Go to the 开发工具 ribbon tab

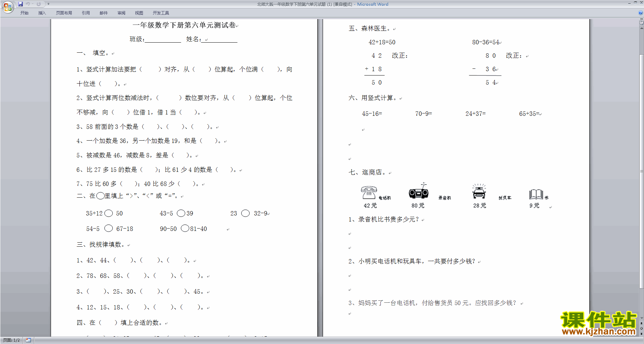[x=161, y=13]
